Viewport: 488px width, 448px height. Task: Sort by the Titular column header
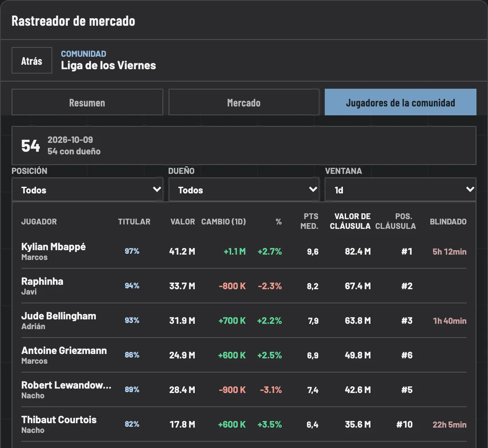pyautogui.click(x=134, y=221)
